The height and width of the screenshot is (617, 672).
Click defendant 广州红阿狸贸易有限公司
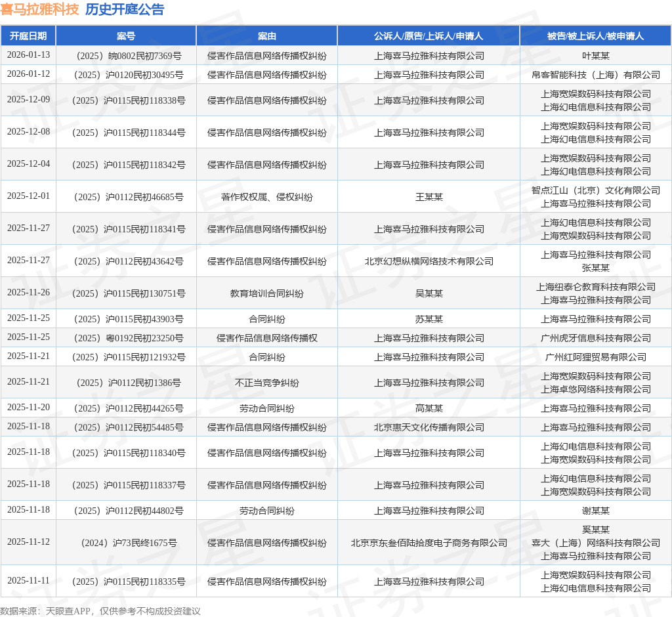(x=596, y=357)
